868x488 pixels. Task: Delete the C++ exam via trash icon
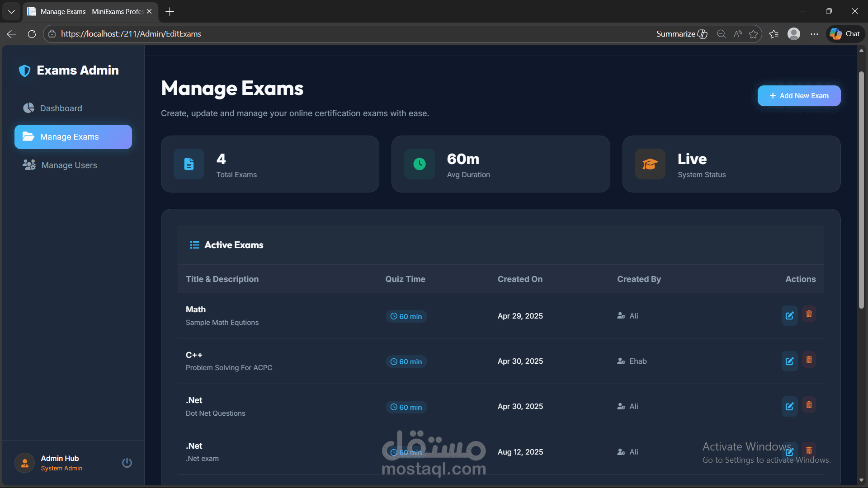809,360
